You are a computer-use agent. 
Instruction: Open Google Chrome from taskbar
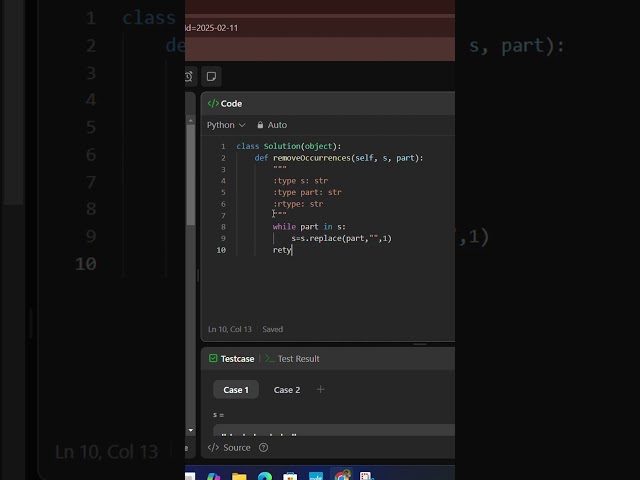click(342, 476)
